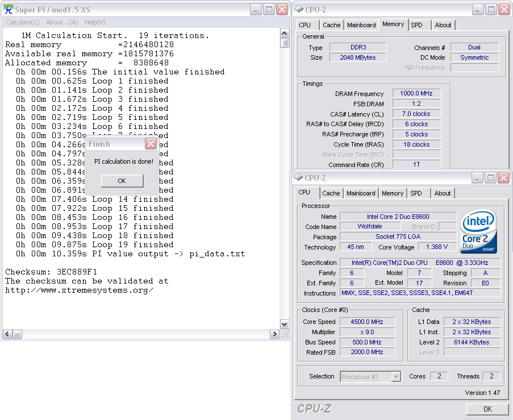Open the About...(A) menu in Super PI
This screenshot has height=420, width=513.
(x=62, y=22)
